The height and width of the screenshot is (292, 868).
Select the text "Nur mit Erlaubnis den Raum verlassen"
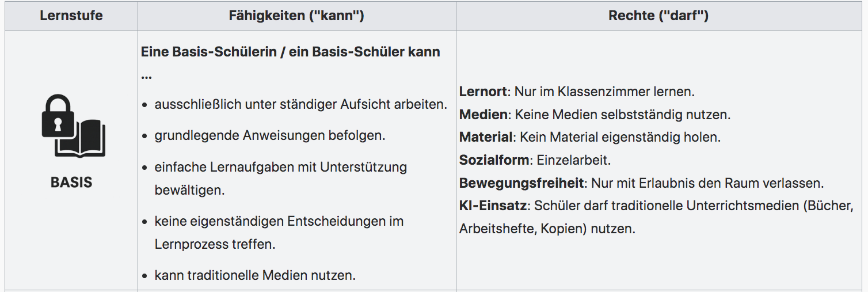pos(707,183)
